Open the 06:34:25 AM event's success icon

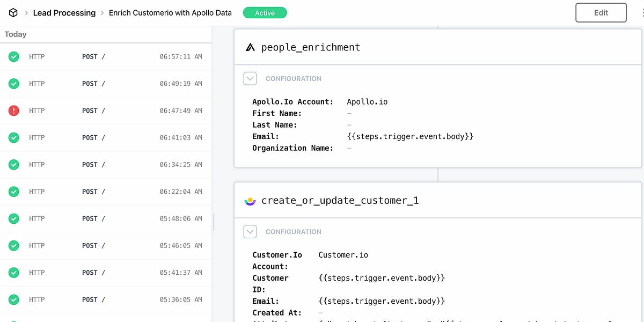tap(14, 164)
